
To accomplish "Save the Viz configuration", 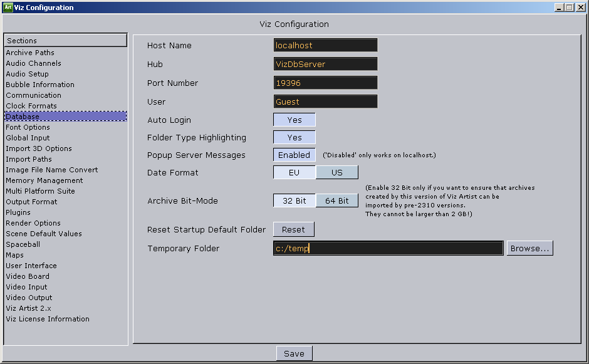I will [294, 354].
